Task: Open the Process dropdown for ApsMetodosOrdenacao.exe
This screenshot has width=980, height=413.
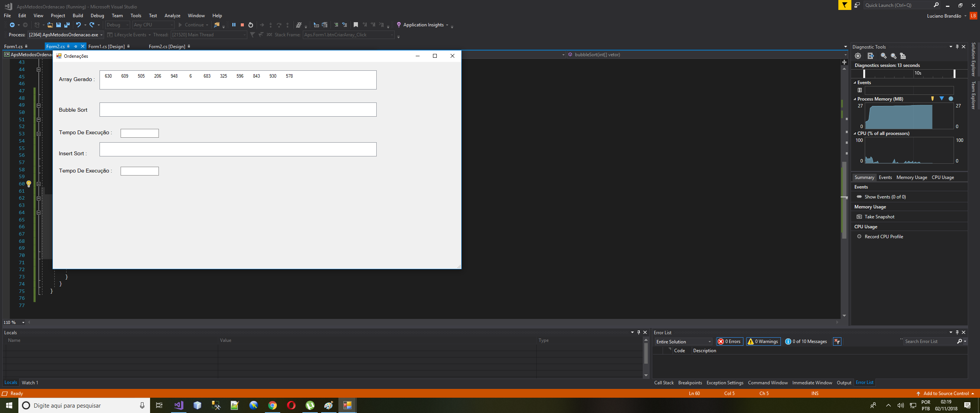Action: pyautogui.click(x=66, y=35)
